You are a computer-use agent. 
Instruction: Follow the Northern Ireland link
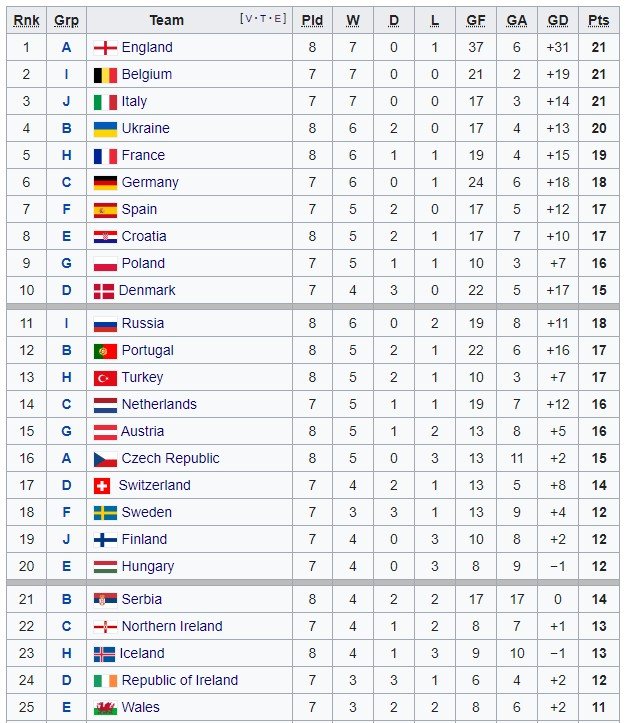(x=171, y=626)
